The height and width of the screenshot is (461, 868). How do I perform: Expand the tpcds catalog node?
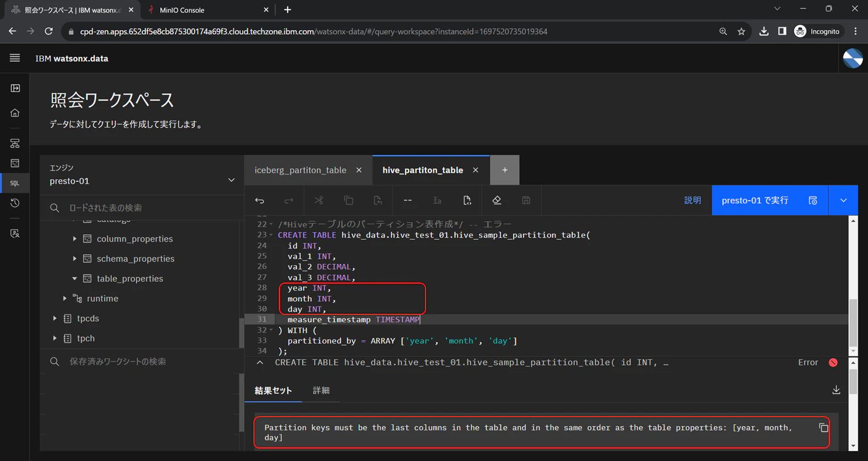pyautogui.click(x=55, y=318)
